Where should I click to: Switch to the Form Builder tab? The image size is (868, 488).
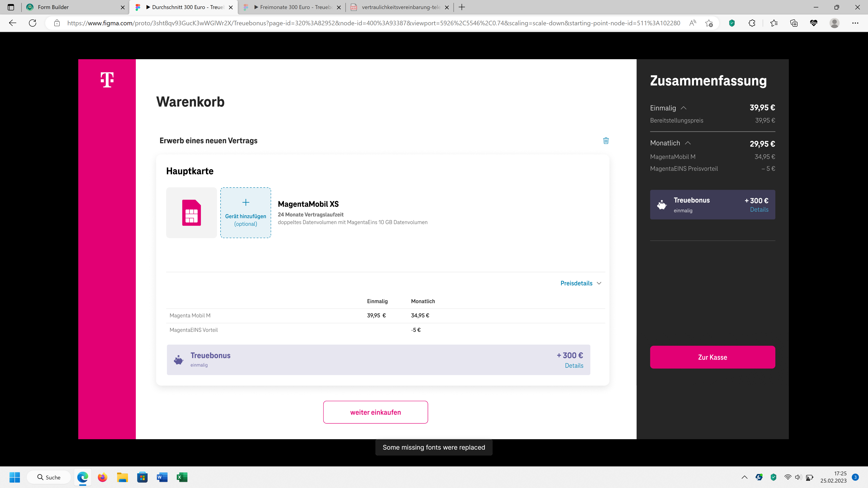[75, 7]
